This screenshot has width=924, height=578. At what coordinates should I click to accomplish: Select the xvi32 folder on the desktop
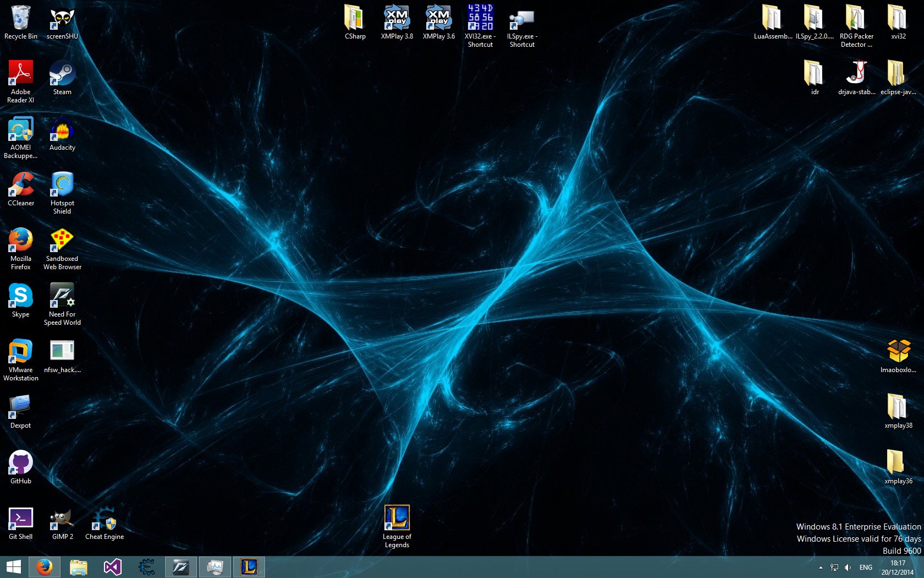point(898,23)
